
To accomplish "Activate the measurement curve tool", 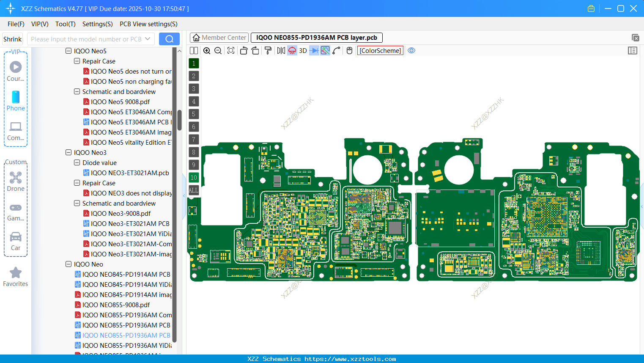I will click(x=336, y=50).
